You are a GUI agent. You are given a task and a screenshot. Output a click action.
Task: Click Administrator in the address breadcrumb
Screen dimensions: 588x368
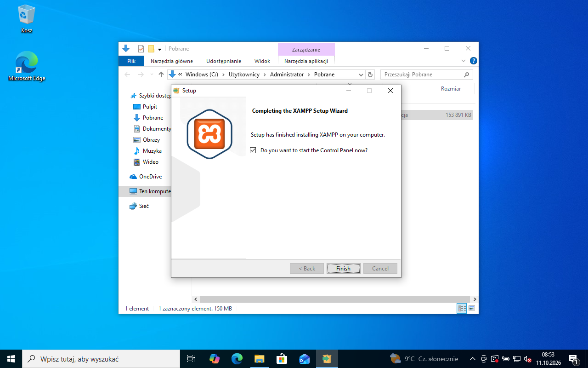coord(287,75)
